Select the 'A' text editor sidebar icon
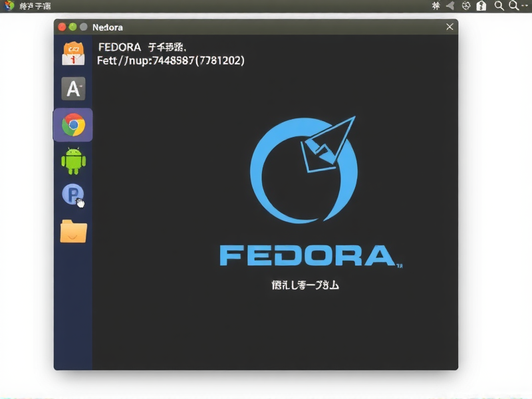The width and height of the screenshot is (532, 399). pos(73,88)
